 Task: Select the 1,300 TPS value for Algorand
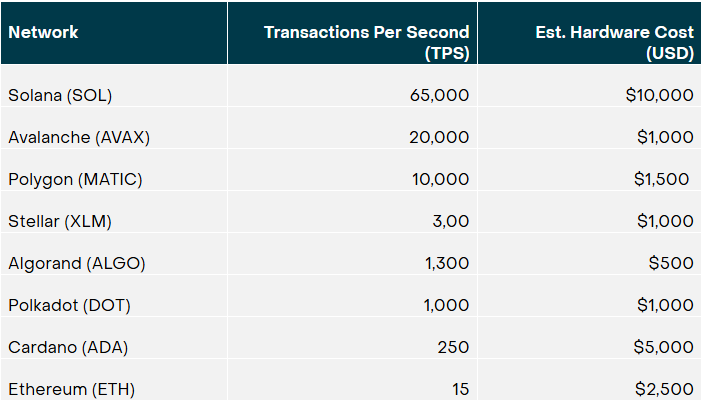tap(447, 263)
